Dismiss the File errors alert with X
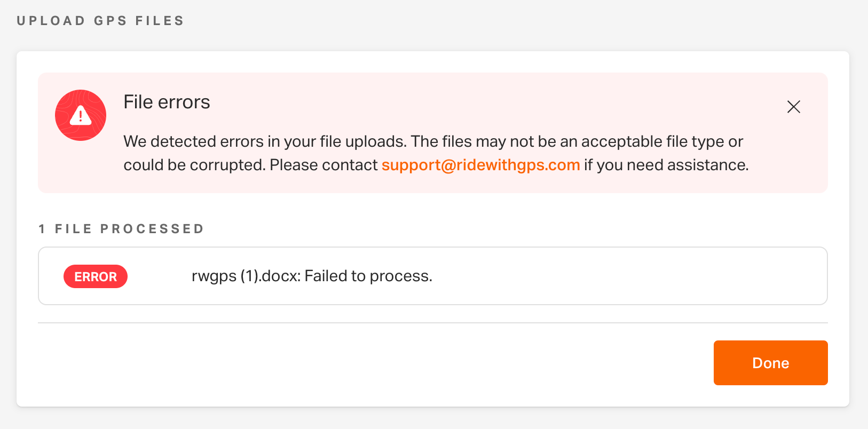Image resolution: width=868 pixels, height=429 pixels. coord(794,107)
